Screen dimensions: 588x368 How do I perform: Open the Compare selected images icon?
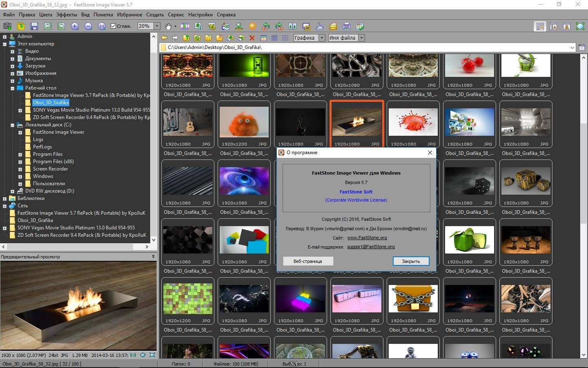point(293,26)
